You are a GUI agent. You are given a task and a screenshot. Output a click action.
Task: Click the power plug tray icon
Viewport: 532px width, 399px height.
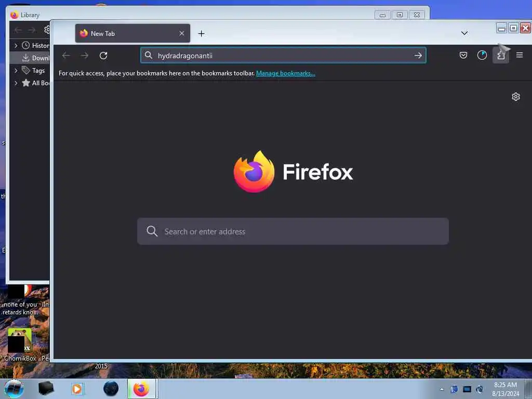480,389
